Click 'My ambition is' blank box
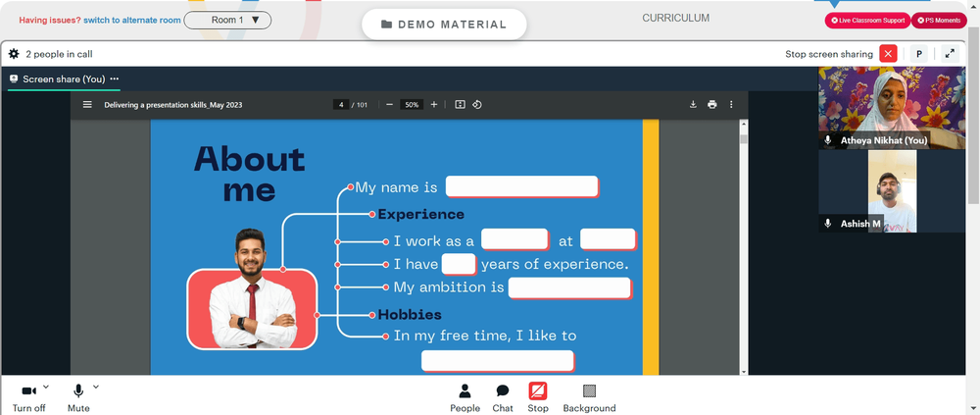 [570, 287]
